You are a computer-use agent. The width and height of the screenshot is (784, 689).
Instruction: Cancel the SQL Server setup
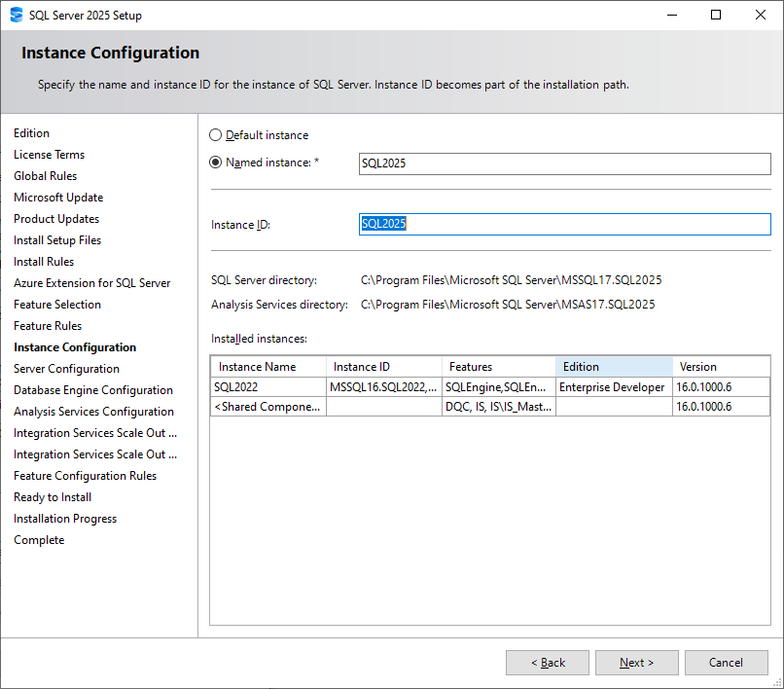[726, 663]
